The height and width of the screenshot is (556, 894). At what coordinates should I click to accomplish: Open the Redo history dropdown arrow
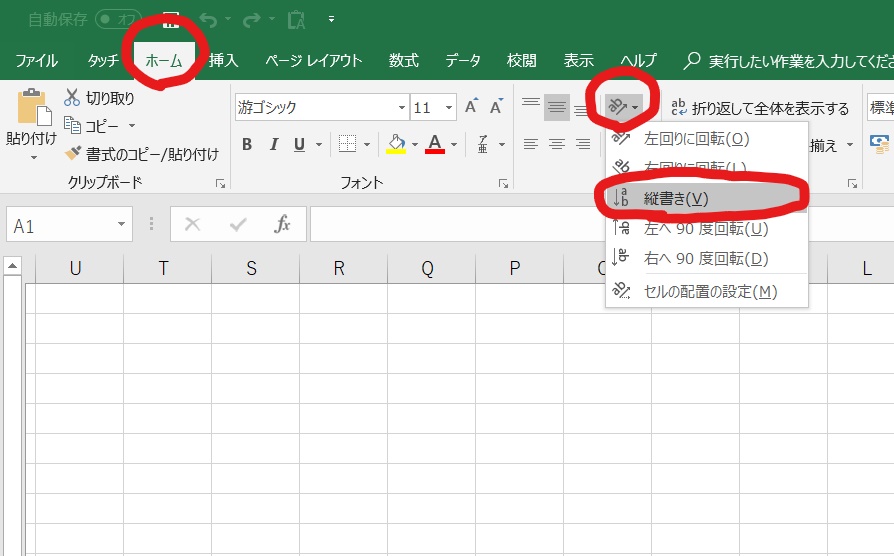click(272, 19)
